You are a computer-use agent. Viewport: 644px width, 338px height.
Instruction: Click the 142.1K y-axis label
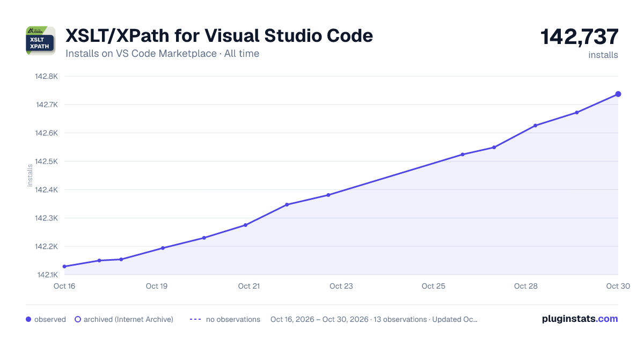click(x=47, y=275)
